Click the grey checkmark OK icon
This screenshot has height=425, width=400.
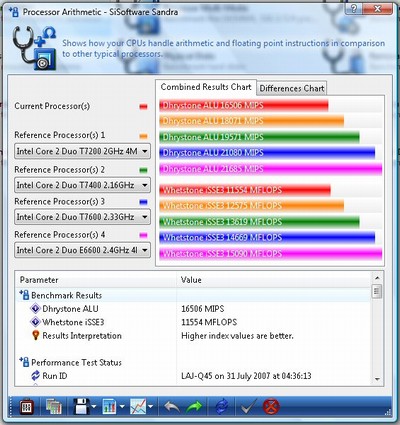pos(248,407)
